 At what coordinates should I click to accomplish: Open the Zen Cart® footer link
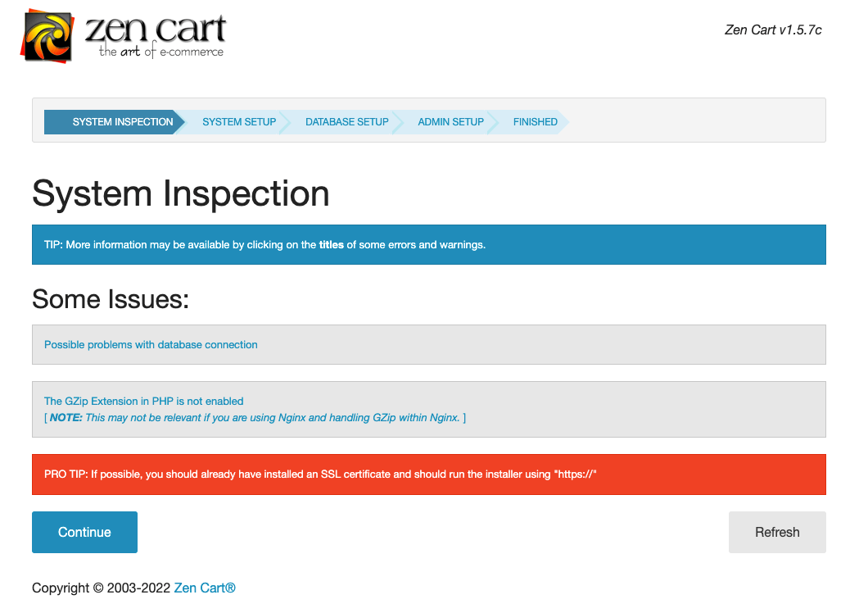pos(205,588)
